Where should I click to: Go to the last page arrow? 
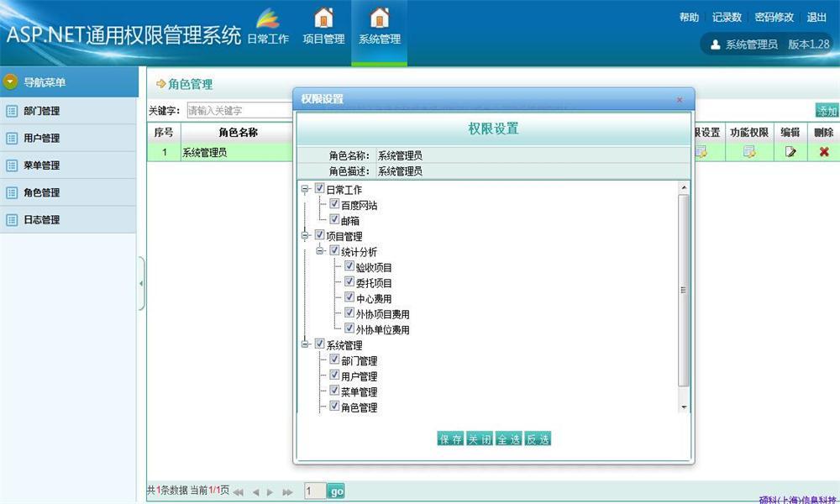(287, 491)
